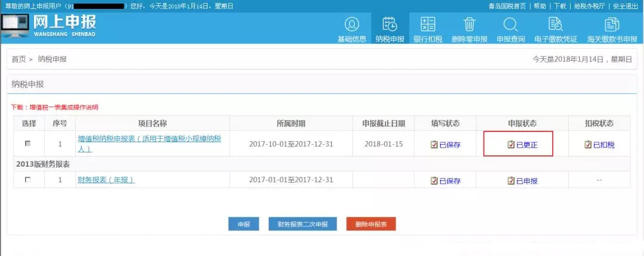Click the 财务报表二次申报 button

(x=303, y=224)
